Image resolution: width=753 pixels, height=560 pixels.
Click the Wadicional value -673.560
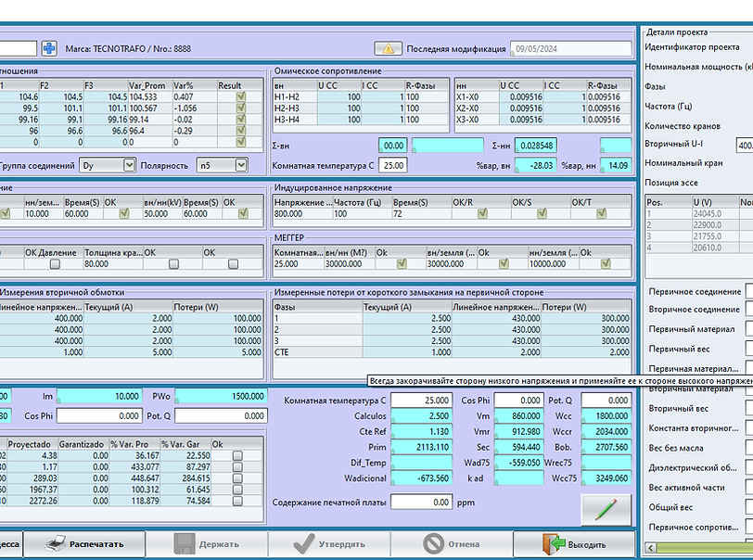point(421,478)
